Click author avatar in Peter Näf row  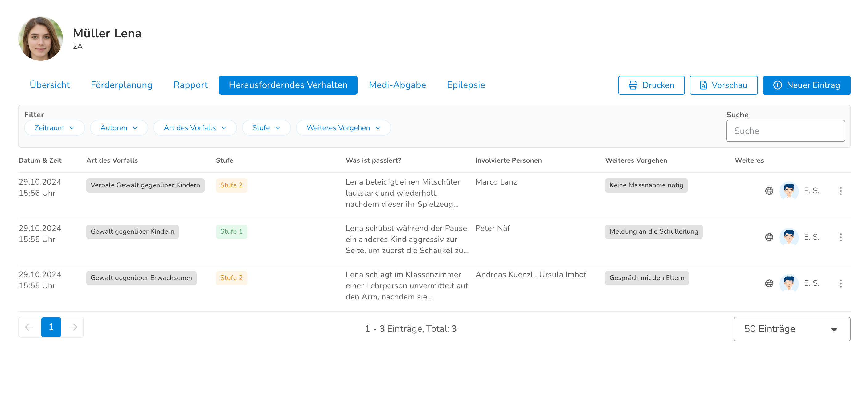(788, 237)
